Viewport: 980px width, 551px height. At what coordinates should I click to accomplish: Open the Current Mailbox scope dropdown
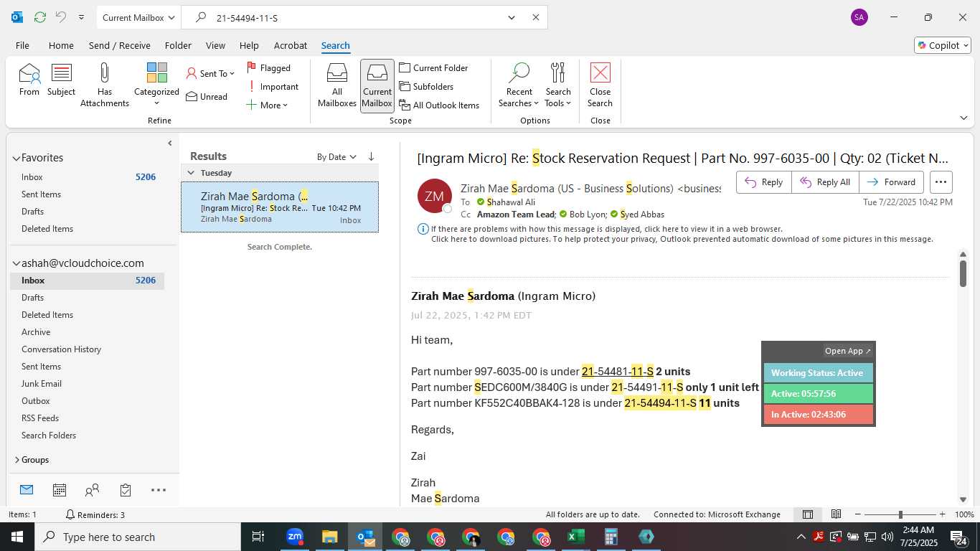click(138, 17)
